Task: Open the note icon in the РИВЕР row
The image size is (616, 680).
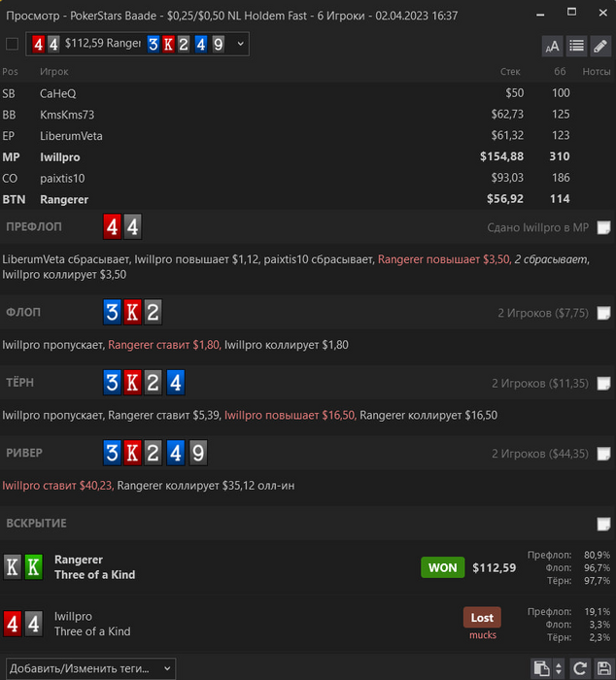Action: click(x=603, y=454)
